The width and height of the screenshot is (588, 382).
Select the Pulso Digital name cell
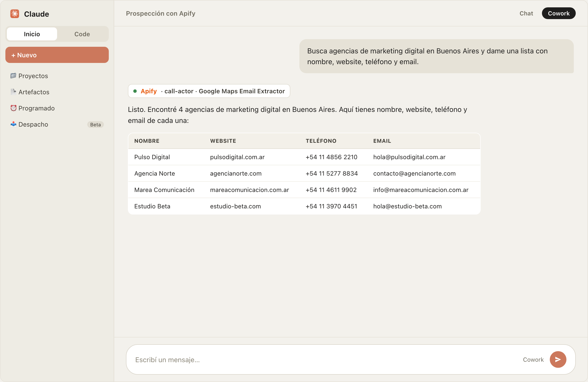coord(152,157)
